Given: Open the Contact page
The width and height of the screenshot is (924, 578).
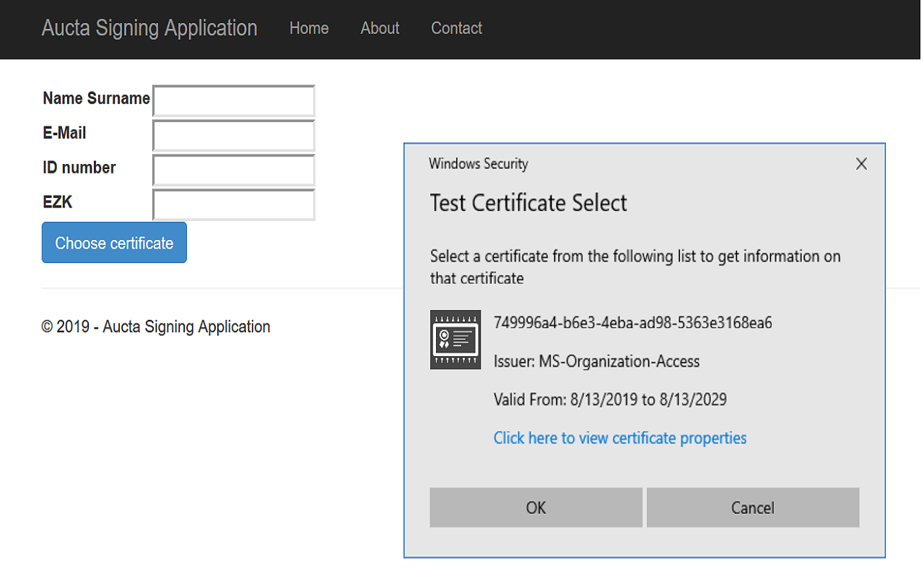Looking at the screenshot, I should pyautogui.click(x=456, y=28).
